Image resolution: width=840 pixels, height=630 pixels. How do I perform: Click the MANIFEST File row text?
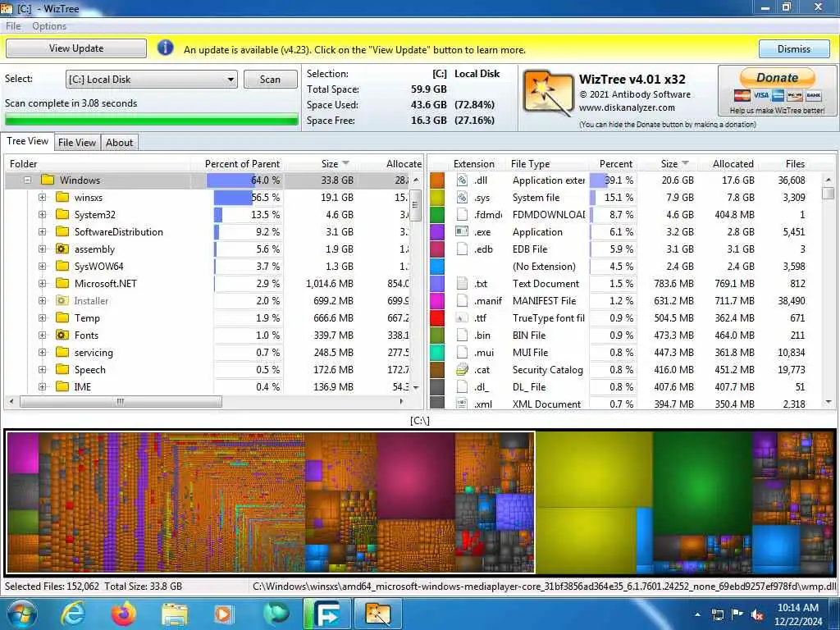click(x=544, y=300)
